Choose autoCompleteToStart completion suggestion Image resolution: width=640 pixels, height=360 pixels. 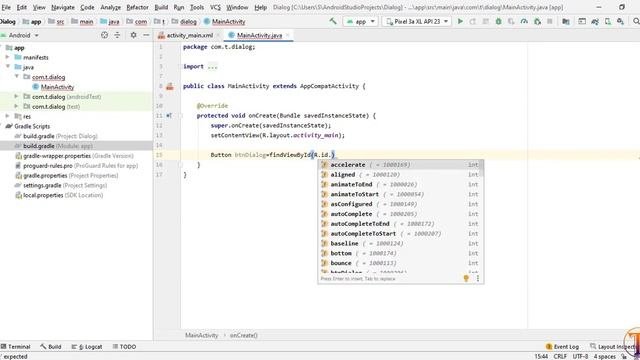click(x=400, y=233)
